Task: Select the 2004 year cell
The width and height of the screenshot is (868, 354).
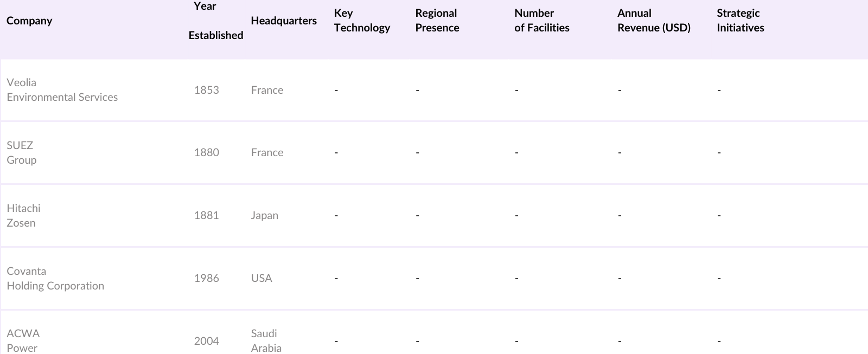Action: [x=207, y=341]
